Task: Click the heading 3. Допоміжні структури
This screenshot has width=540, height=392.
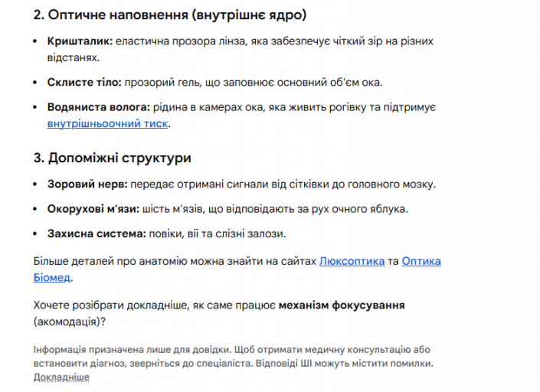Action: (112, 158)
